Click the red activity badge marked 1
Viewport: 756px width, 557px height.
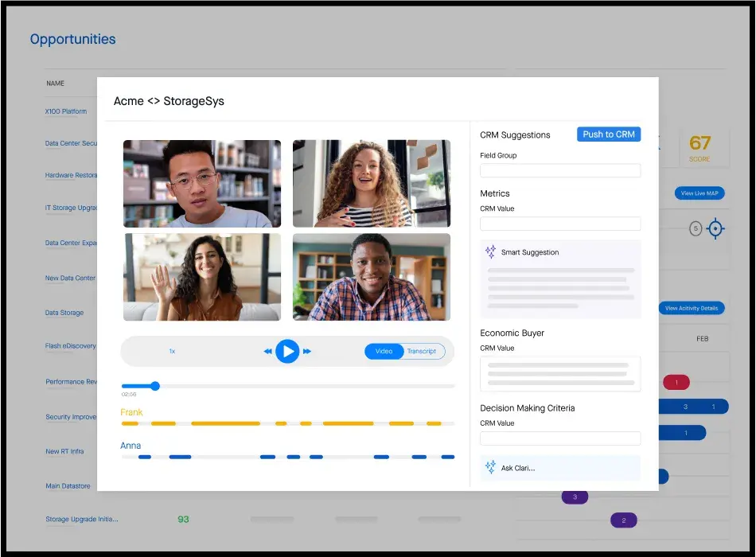click(676, 383)
